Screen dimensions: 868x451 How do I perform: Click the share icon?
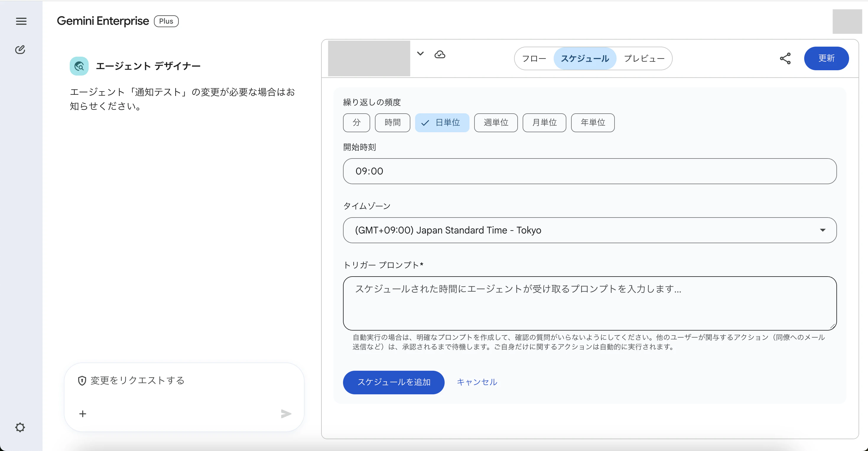coord(785,58)
